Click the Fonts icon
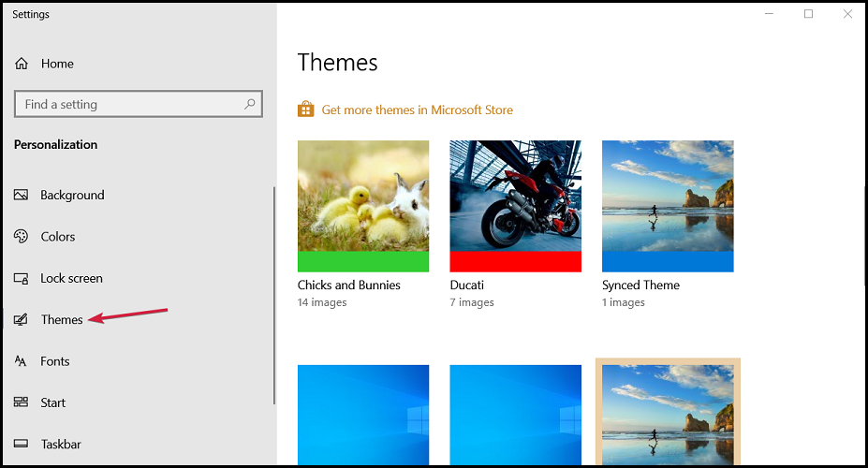The height and width of the screenshot is (468, 868). (21, 361)
